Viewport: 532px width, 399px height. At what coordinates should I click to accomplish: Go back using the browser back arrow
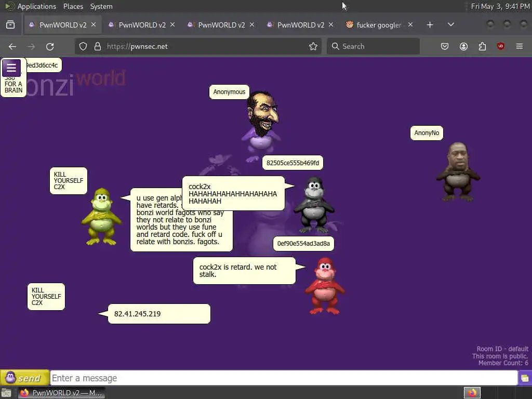tap(12, 46)
